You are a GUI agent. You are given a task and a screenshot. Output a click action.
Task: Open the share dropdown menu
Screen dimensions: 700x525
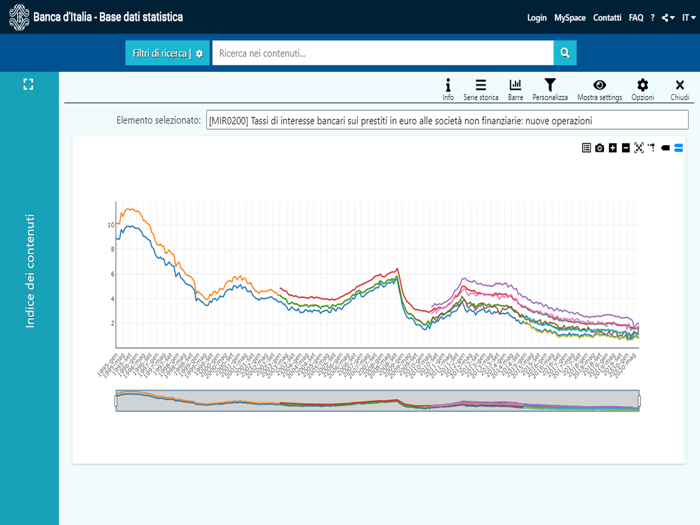[x=668, y=18]
